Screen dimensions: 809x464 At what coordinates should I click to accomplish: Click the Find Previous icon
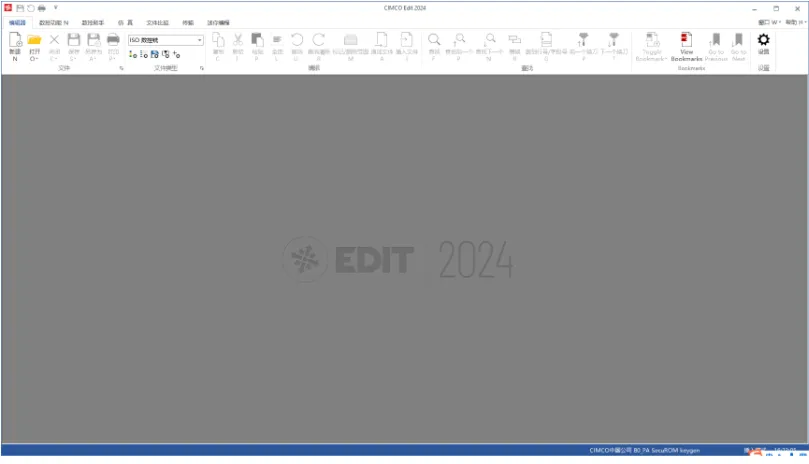pyautogui.click(x=459, y=40)
